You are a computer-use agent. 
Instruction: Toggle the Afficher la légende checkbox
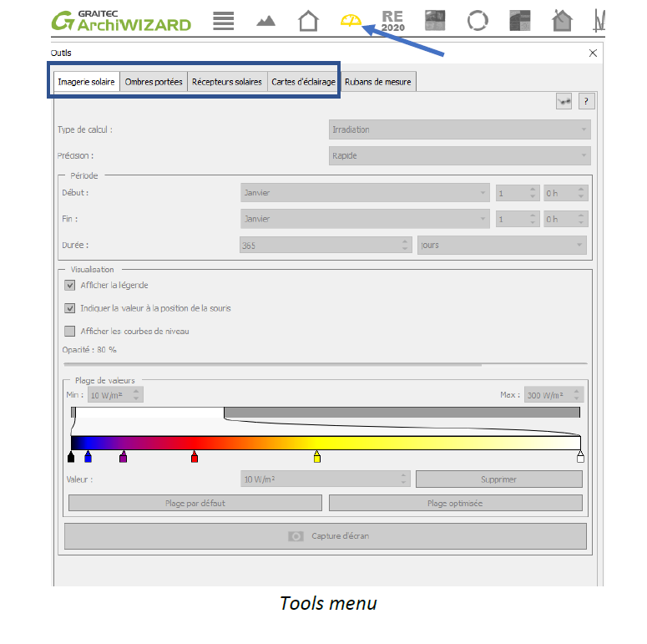tap(70, 286)
